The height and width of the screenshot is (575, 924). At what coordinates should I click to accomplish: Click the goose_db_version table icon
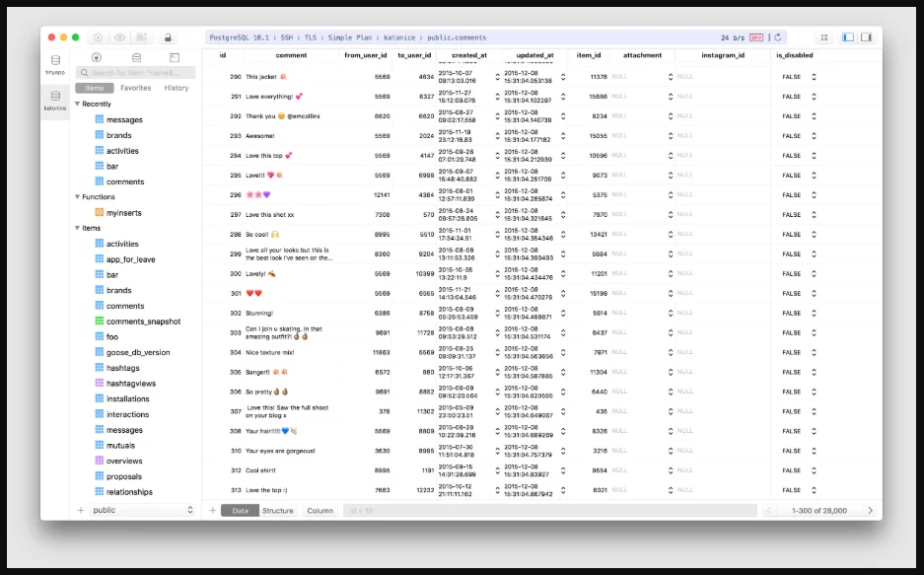point(99,352)
